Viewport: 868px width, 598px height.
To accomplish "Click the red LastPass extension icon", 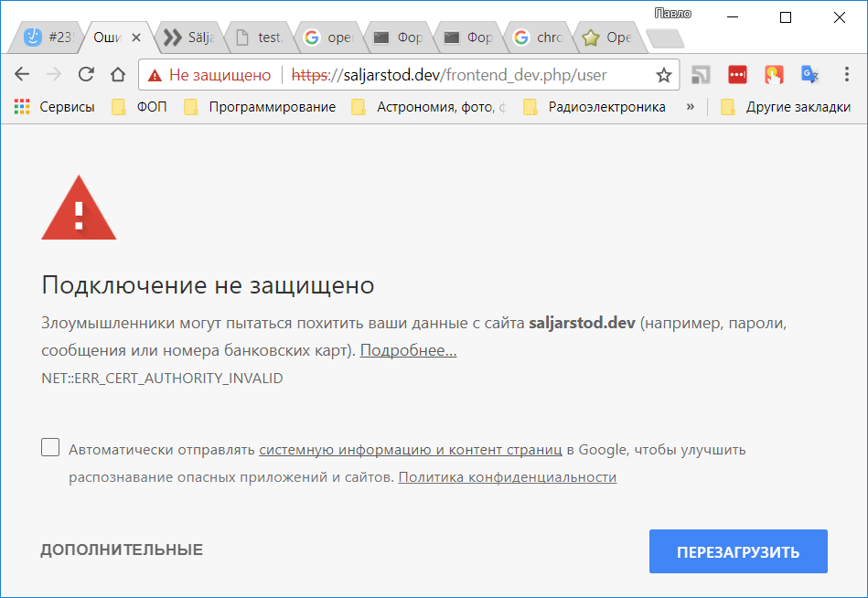I will [x=737, y=75].
